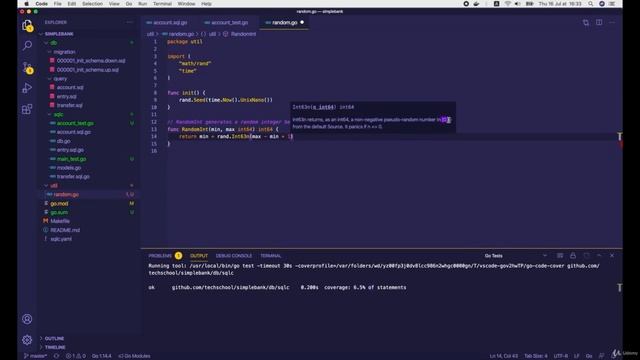Open output log in editor
Viewport: 640px width, 360px height.
pos(586,256)
